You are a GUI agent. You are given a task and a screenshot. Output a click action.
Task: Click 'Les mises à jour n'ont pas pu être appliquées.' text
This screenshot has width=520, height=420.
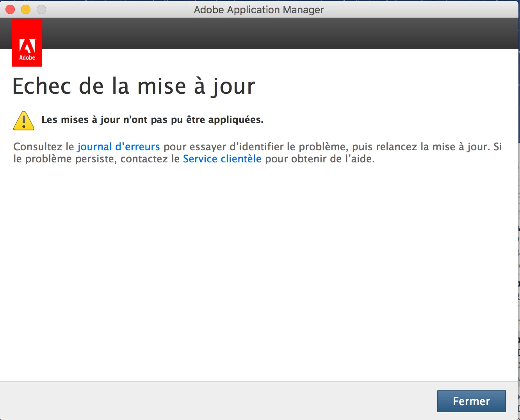click(x=152, y=120)
